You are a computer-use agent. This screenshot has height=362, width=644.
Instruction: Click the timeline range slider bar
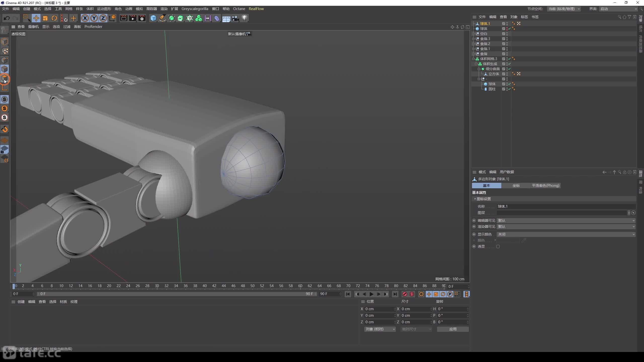pyautogui.click(x=177, y=294)
